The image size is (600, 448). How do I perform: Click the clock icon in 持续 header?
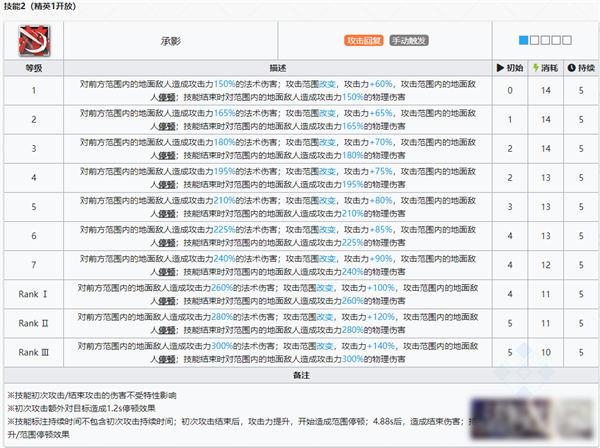click(x=571, y=68)
